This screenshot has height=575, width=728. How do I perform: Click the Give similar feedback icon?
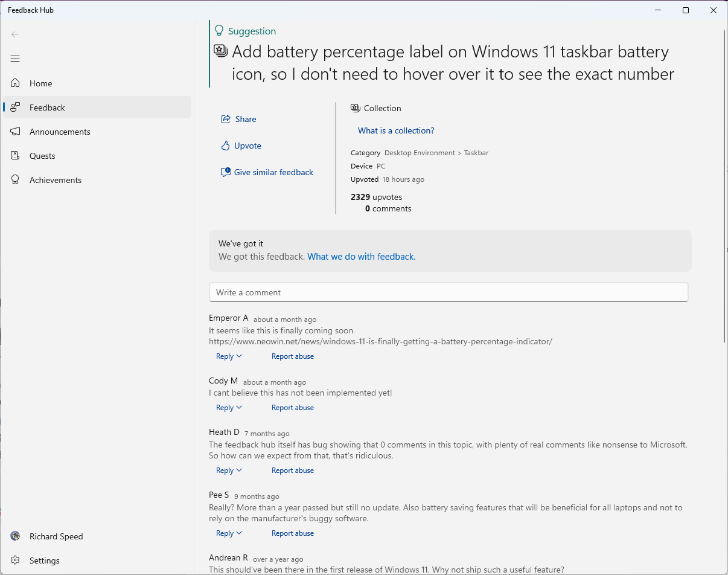tap(226, 172)
